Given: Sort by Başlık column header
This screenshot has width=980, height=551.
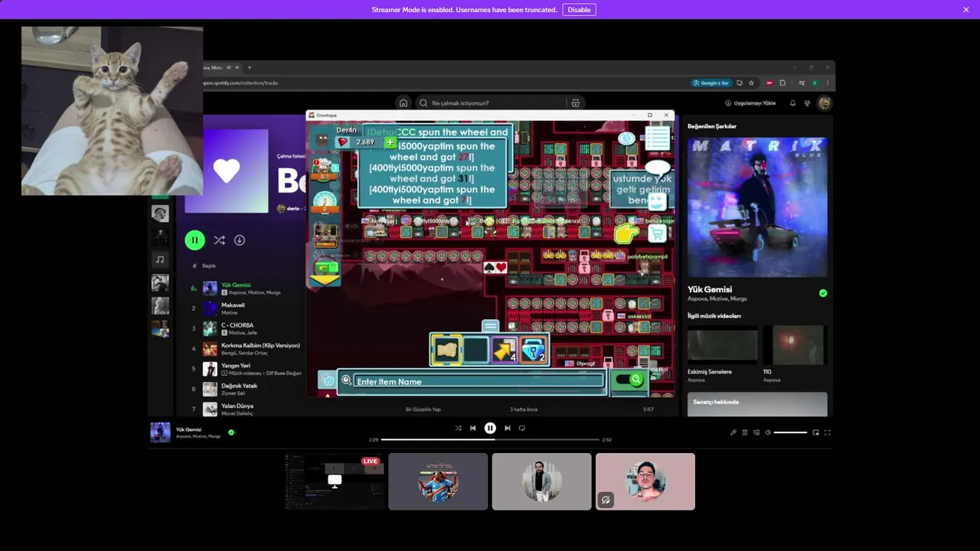Looking at the screenshot, I should coord(209,266).
